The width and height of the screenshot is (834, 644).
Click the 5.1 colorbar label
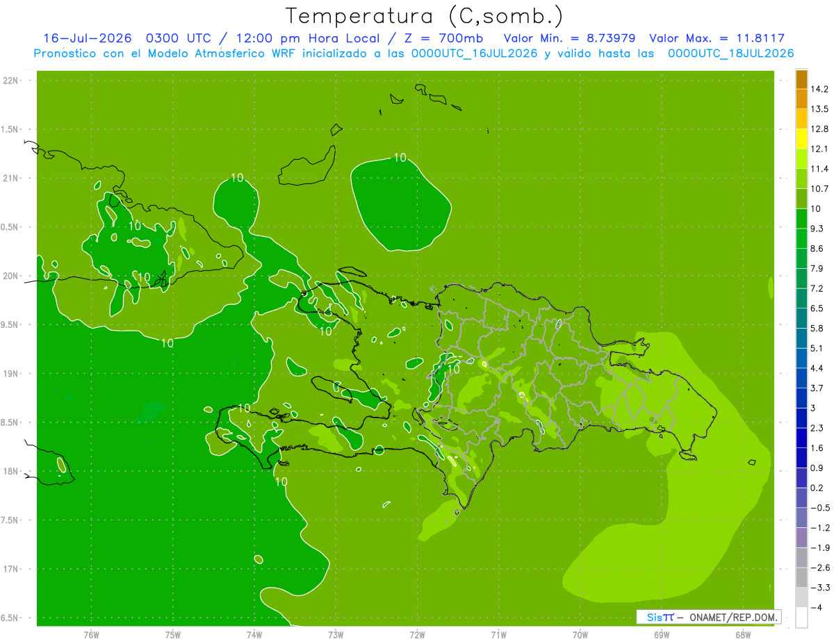[818, 348]
